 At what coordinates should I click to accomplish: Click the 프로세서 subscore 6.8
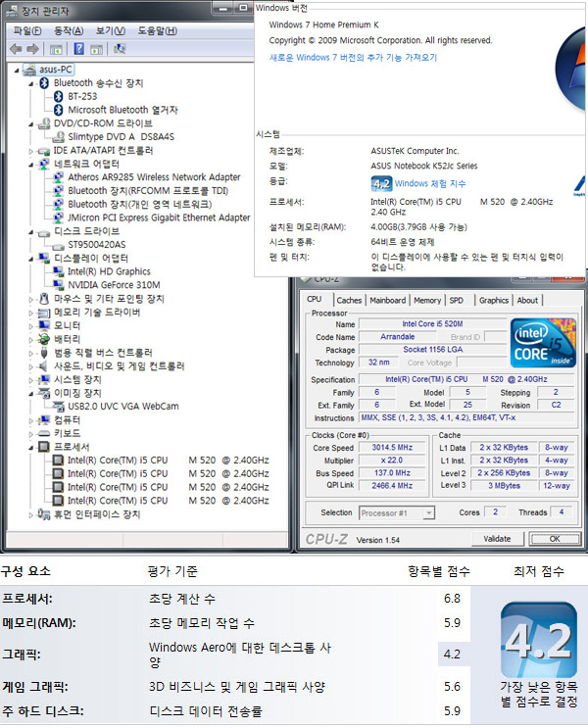[452, 599]
